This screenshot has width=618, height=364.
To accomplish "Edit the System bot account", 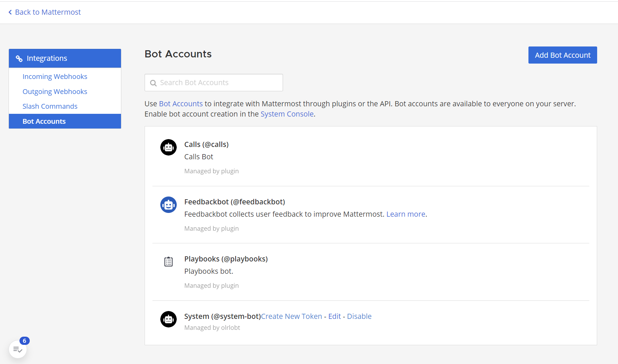I will coord(335,316).
